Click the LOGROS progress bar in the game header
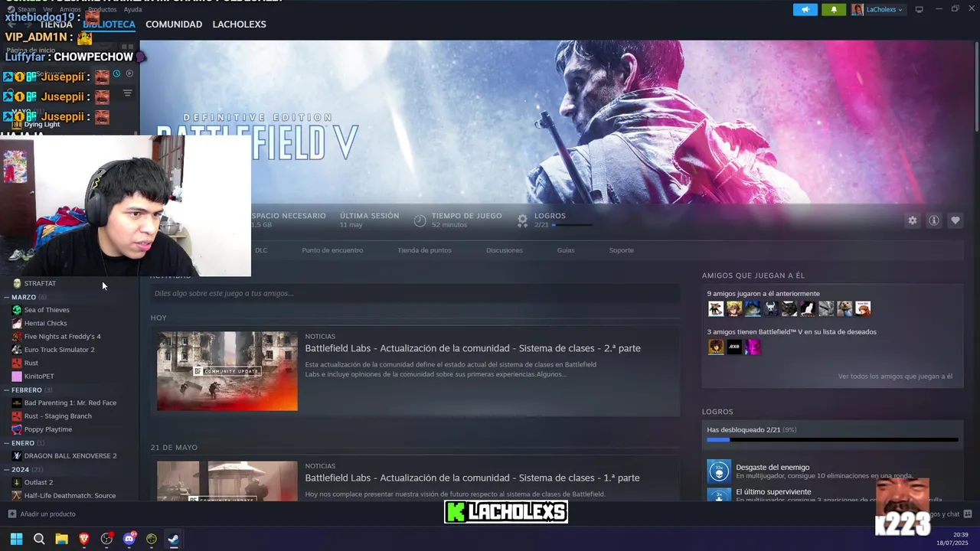Screen dimensions: 980x551 [571, 225]
